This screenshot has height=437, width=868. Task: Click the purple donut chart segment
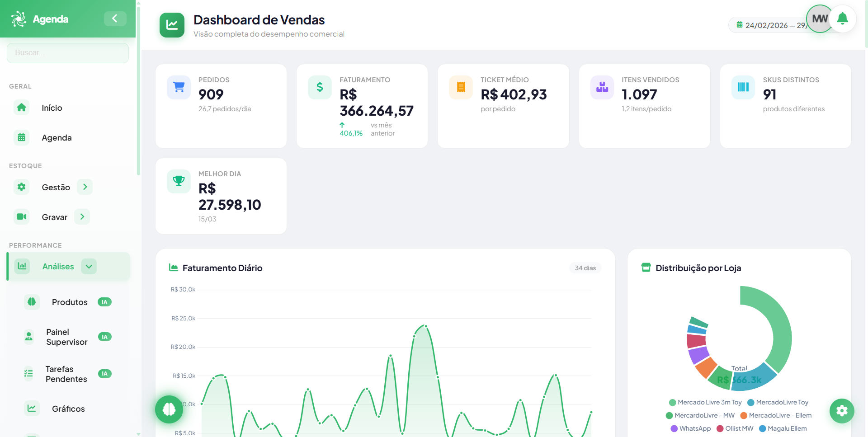(x=698, y=354)
